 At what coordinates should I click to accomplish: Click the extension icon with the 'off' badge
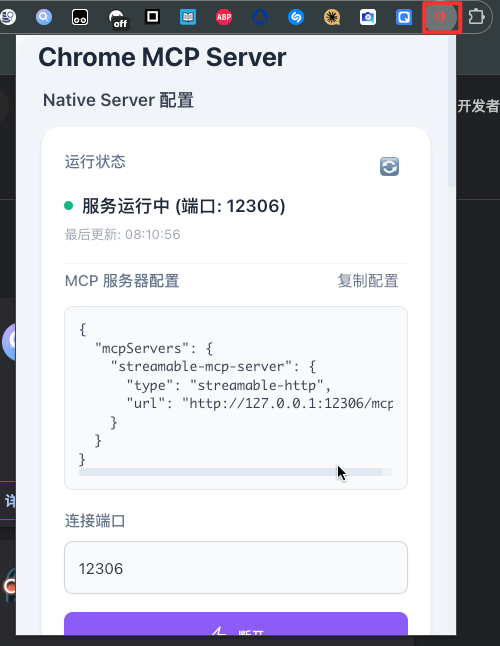(118, 19)
